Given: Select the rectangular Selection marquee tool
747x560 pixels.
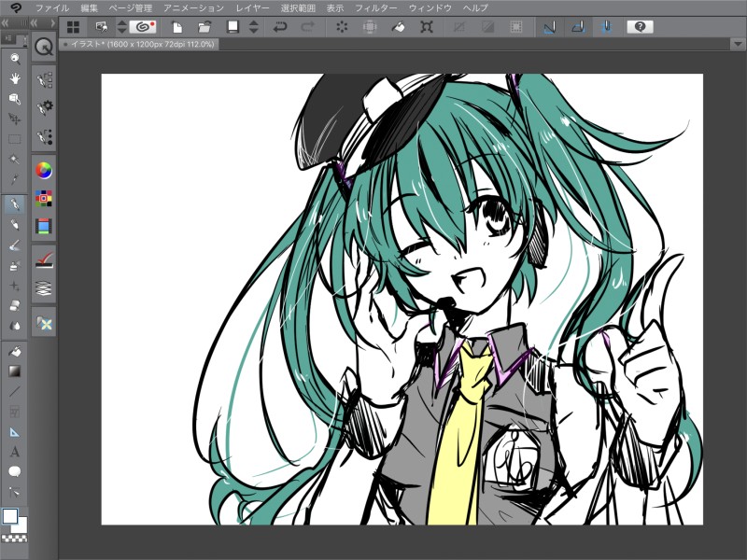Looking at the screenshot, I should pos(15,139).
